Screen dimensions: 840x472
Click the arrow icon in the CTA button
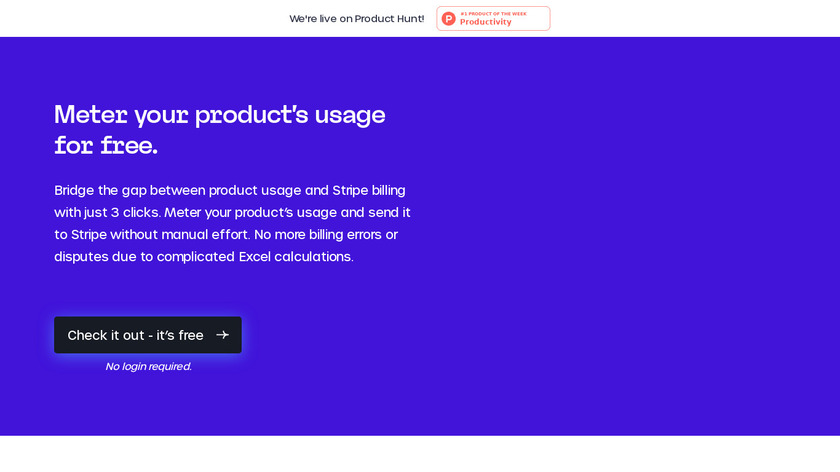(x=222, y=335)
